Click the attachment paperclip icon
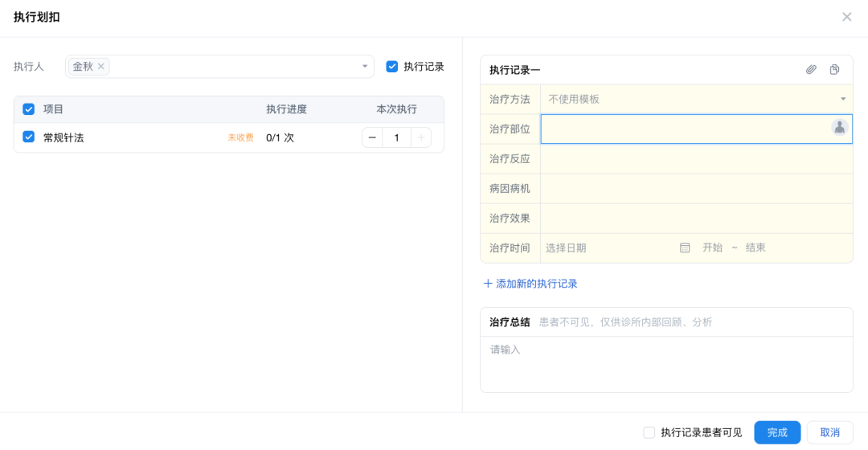 811,70
